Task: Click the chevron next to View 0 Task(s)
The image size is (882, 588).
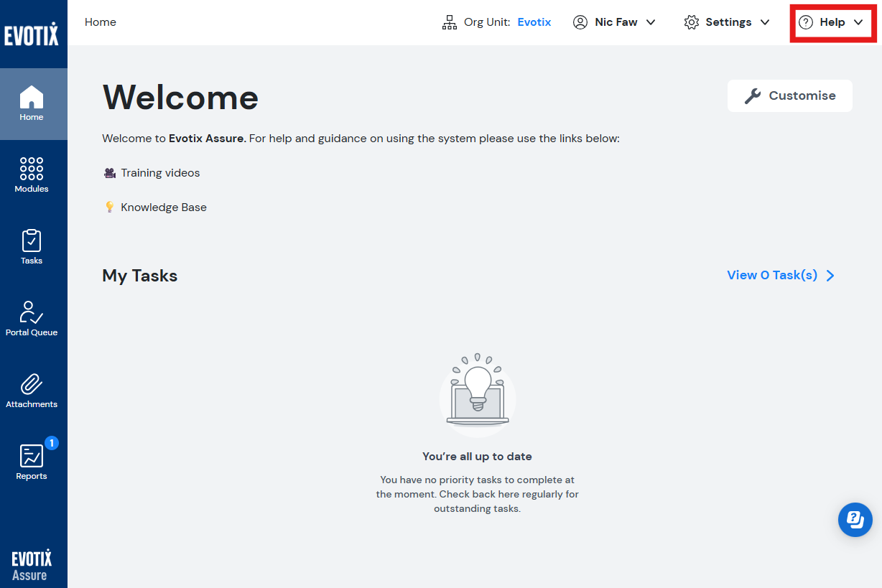Action: coord(830,276)
